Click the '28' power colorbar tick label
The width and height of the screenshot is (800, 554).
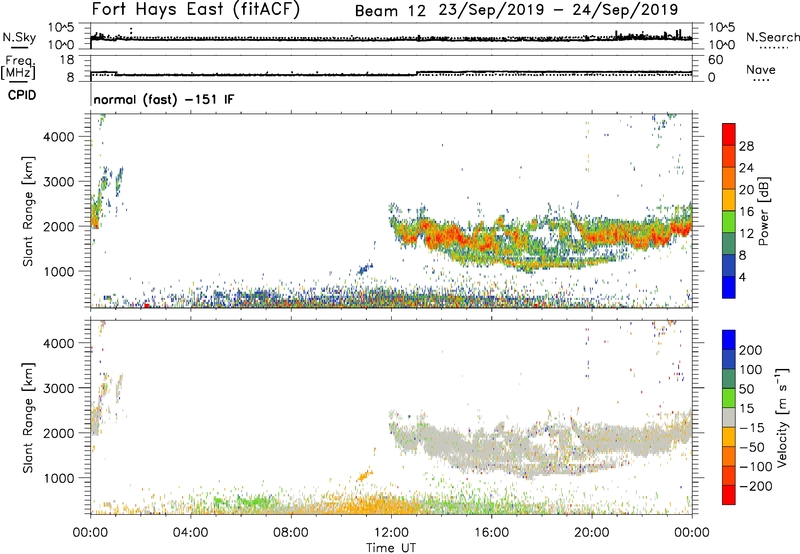pyautogui.click(x=746, y=146)
